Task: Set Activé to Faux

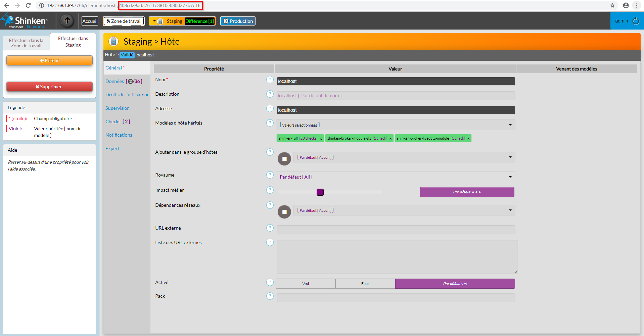Action: (365, 284)
